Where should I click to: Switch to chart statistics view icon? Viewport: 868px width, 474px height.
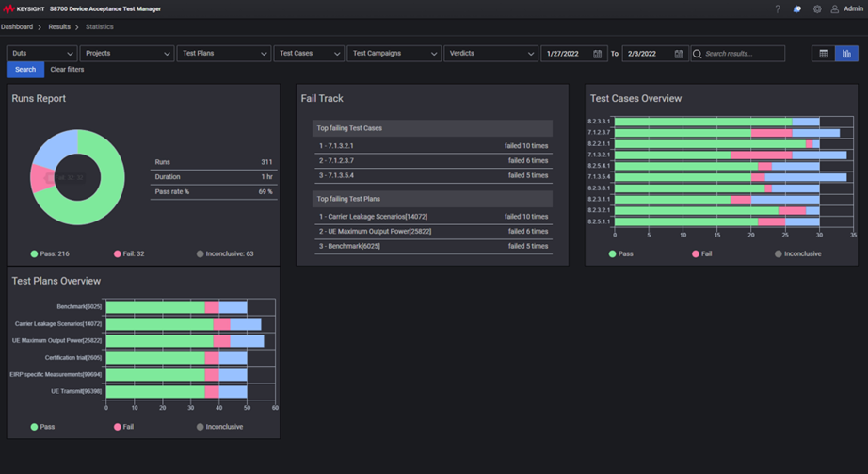pyautogui.click(x=846, y=54)
